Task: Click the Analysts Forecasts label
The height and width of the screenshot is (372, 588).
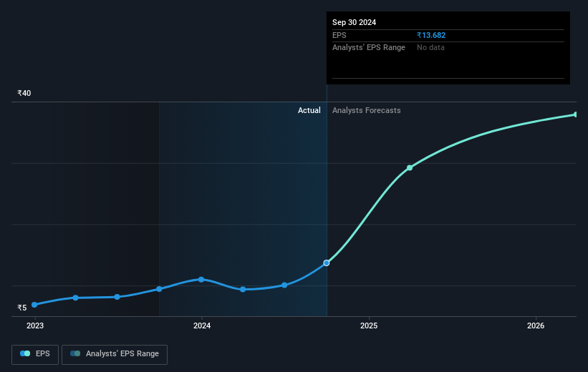Action: point(367,110)
